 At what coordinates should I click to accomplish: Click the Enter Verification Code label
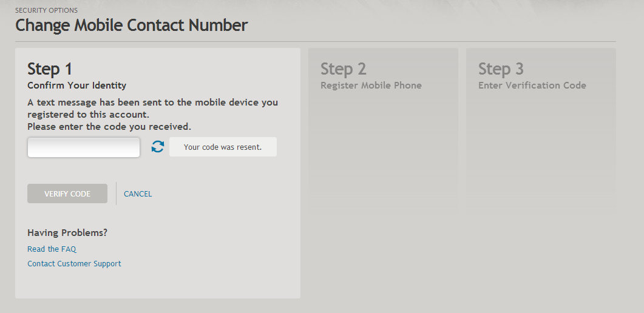[x=532, y=86]
